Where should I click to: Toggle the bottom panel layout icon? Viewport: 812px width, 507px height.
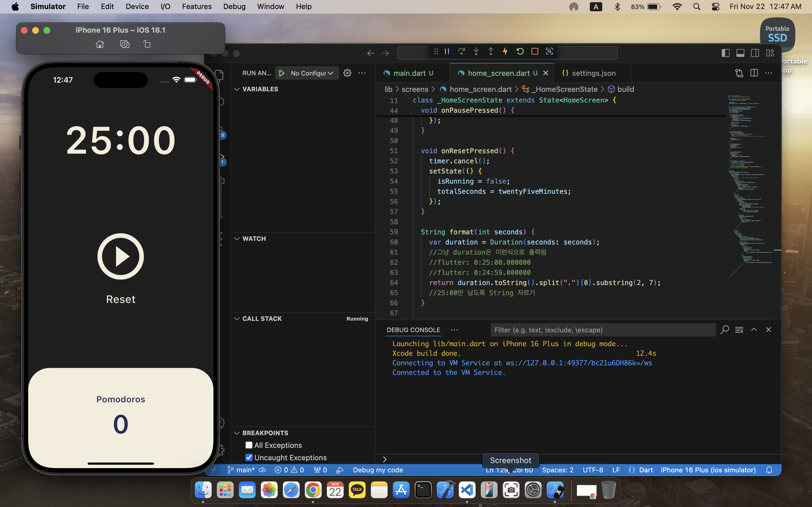point(740,53)
